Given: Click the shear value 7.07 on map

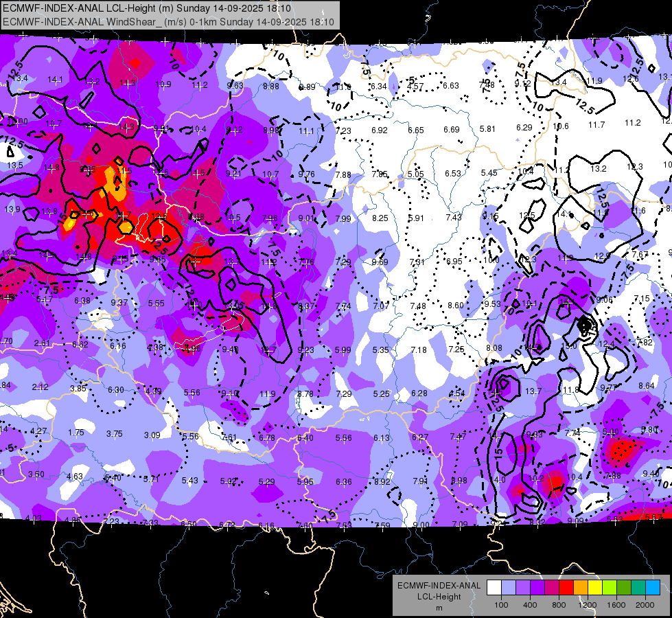Looking at the screenshot, I should point(381,306).
